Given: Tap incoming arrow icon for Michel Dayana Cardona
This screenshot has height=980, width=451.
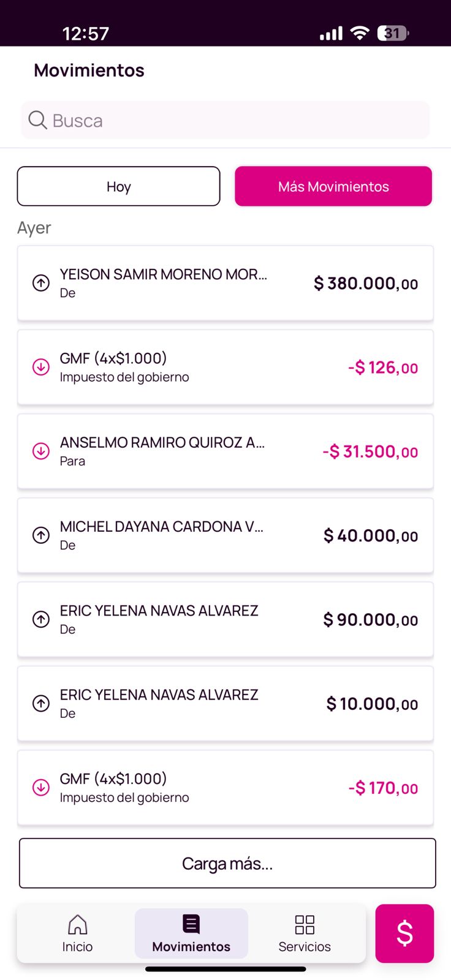Looking at the screenshot, I should (41, 535).
